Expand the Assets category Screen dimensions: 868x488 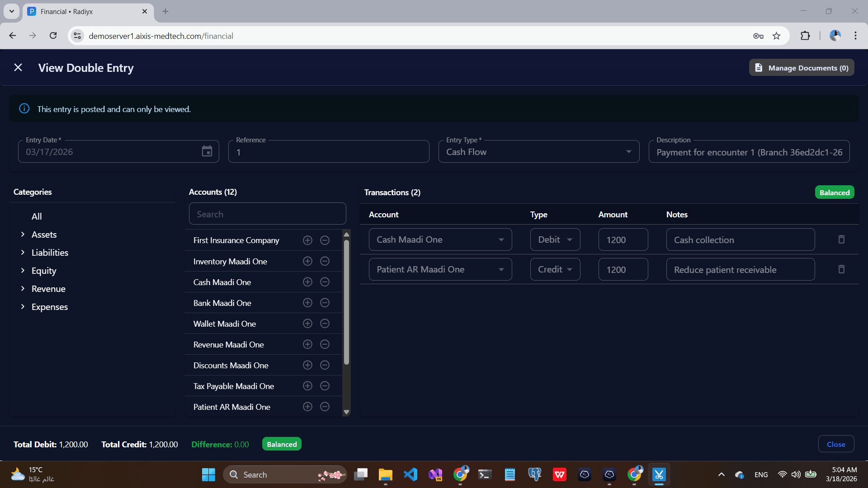point(23,235)
